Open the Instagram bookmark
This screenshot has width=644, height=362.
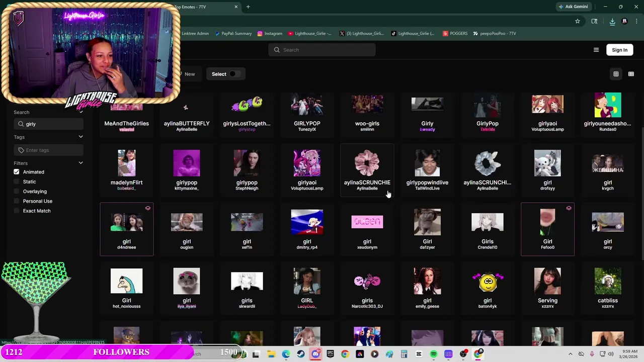click(270, 33)
